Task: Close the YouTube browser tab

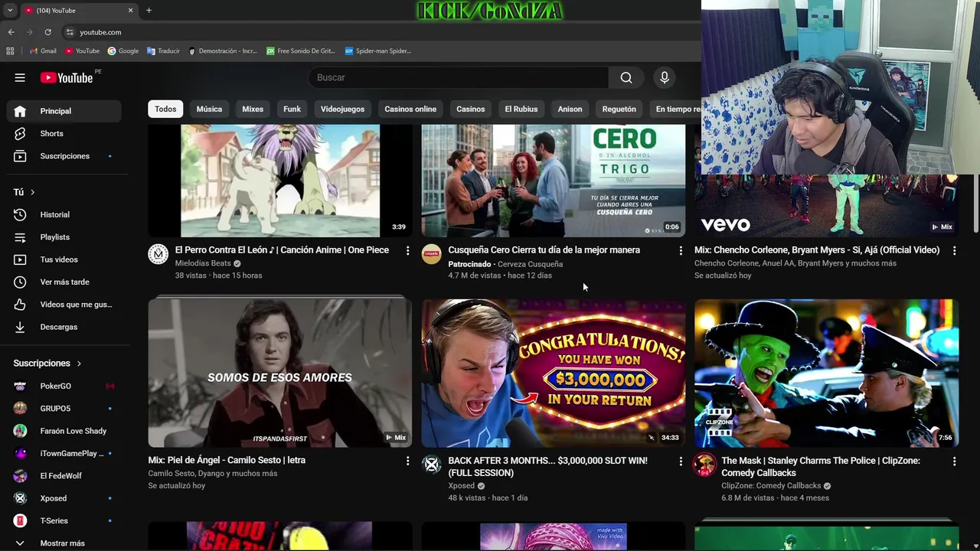Action: [x=130, y=10]
